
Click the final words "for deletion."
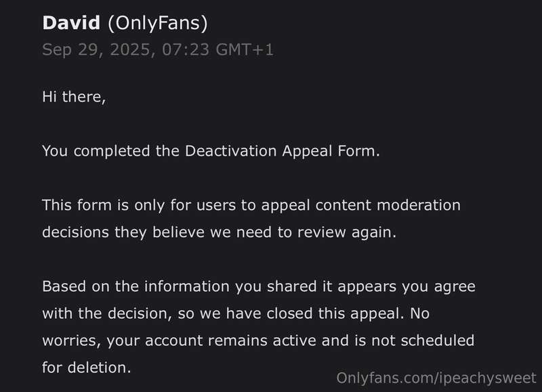tap(86, 367)
